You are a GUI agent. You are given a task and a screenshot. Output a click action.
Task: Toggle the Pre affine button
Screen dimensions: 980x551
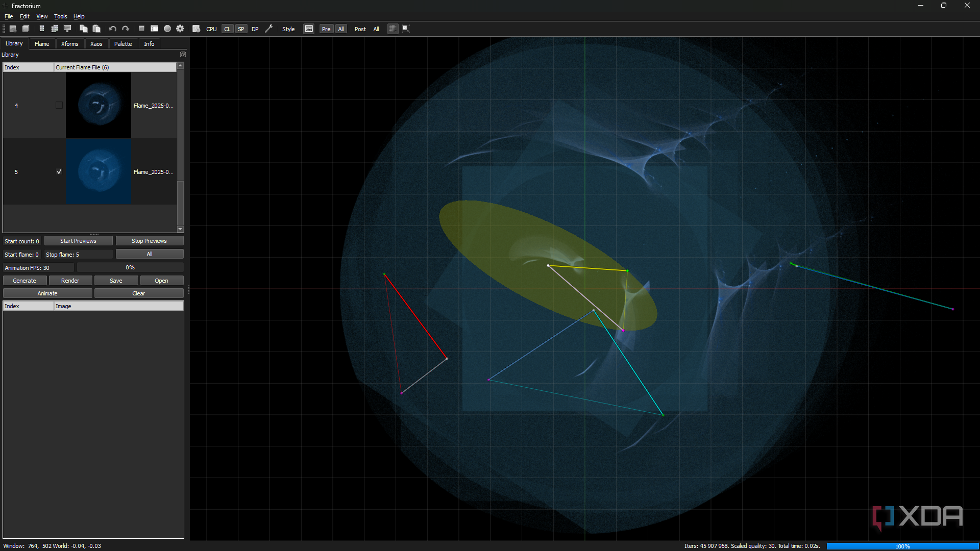[x=326, y=29]
